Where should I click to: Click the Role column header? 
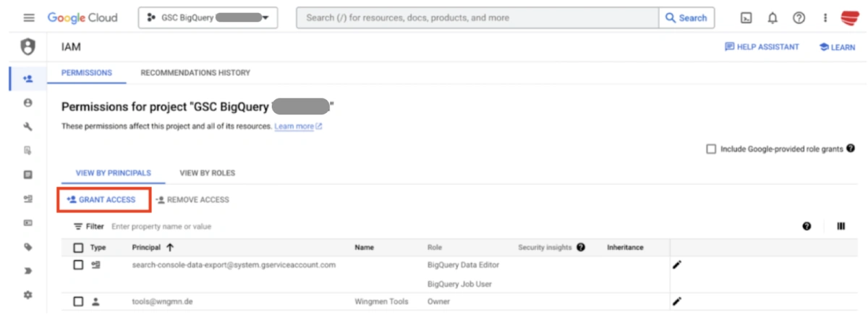pyautogui.click(x=435, y=247)
